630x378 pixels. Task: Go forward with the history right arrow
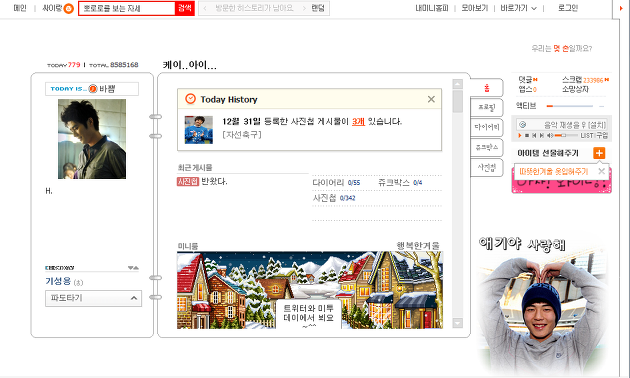[x=304, y=8]
